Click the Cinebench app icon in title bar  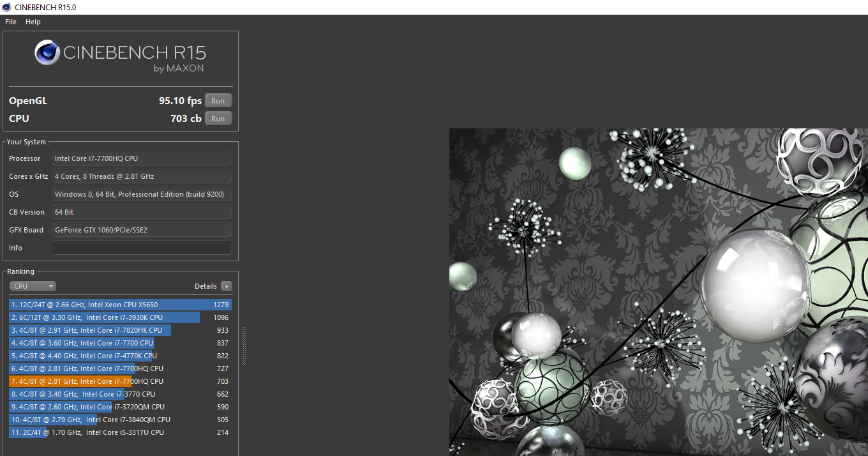[6, 7]
